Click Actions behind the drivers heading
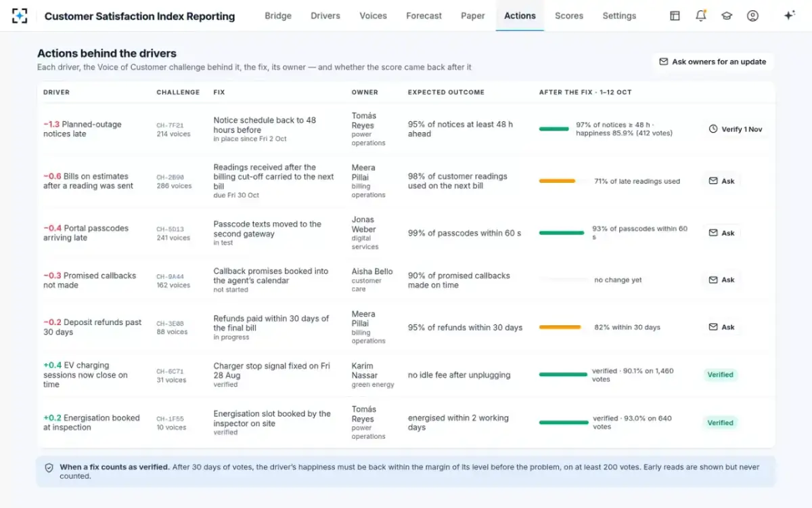Screen dimensions: 812x508 [x=107, y=54]
